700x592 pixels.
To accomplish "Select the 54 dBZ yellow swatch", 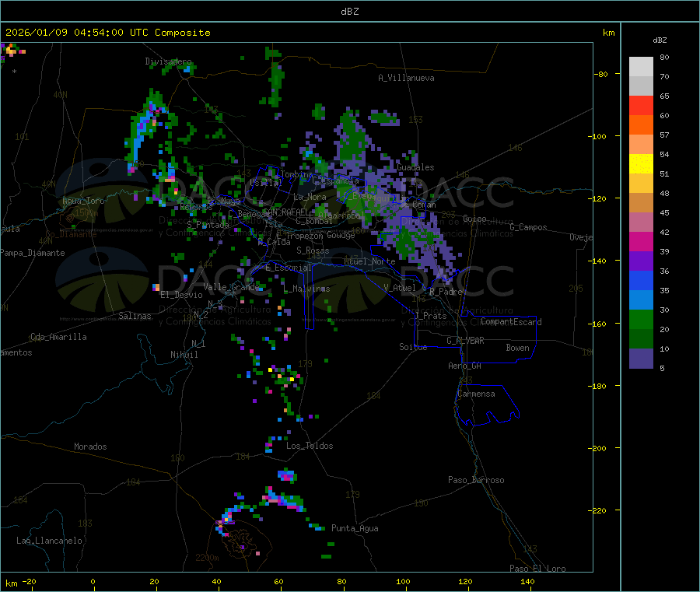I will [641, 164].
